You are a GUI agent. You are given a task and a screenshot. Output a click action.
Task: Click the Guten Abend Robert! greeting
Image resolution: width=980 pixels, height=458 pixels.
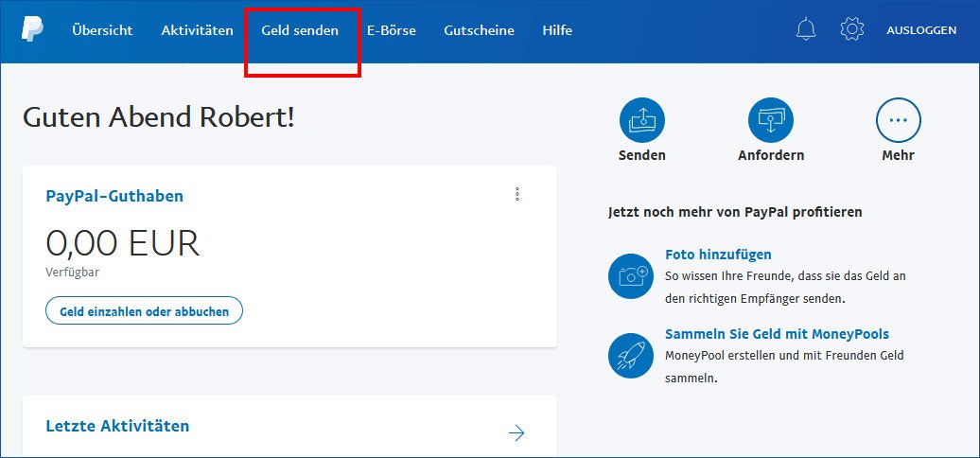[x=159, y=116]
